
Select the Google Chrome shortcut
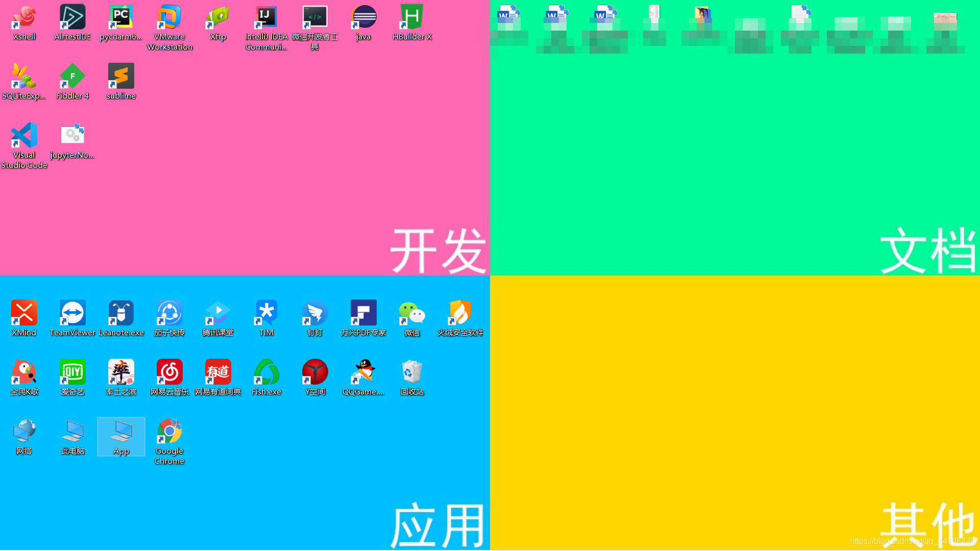coord(169,432)
